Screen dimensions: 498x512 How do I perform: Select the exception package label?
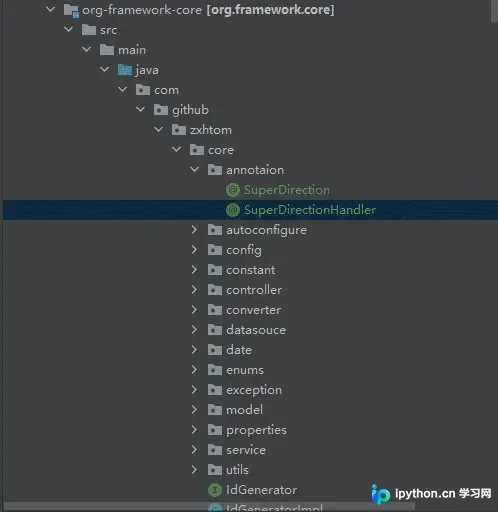point(254,390)
